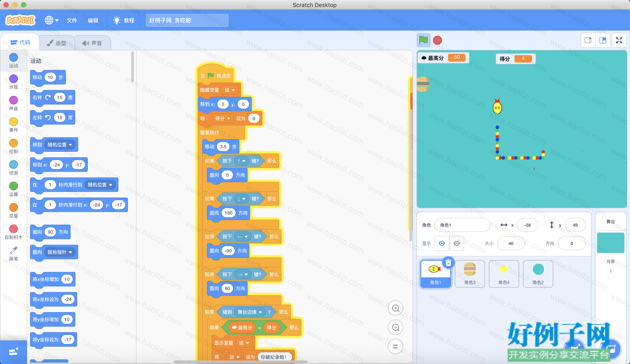The image size is (630, 364).
Task: Click the green flag to run project
Action: [x=423, y=40]
